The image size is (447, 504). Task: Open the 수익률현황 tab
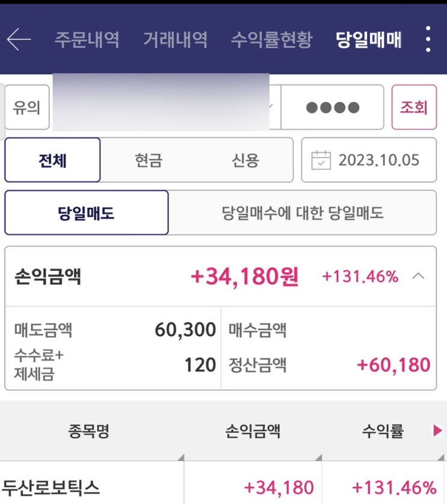coord(271,40)
